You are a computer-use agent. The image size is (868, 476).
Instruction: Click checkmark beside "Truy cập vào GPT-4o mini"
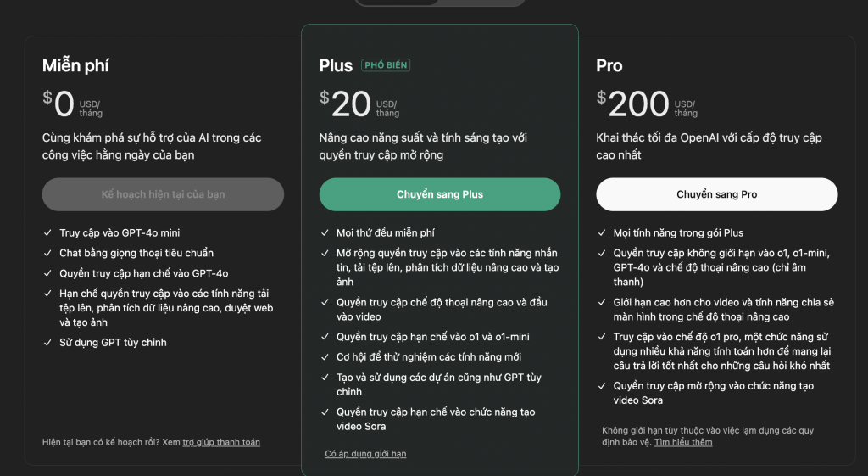pos(47,232)
